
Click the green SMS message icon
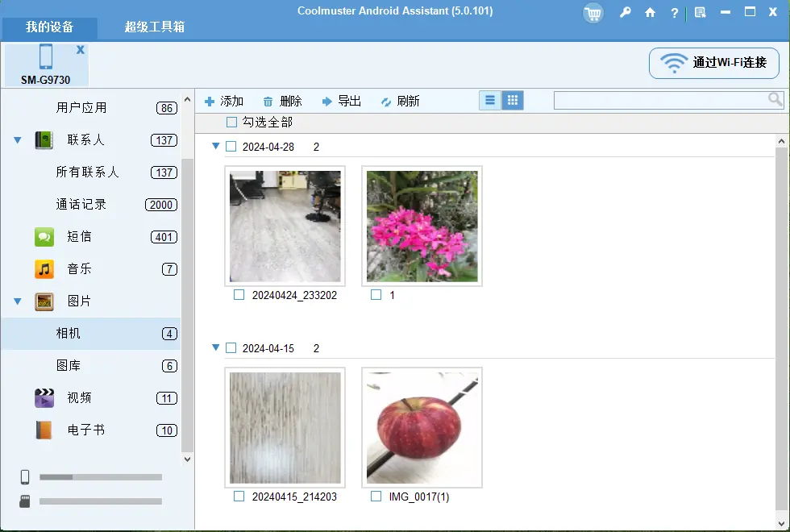point(44,237)
